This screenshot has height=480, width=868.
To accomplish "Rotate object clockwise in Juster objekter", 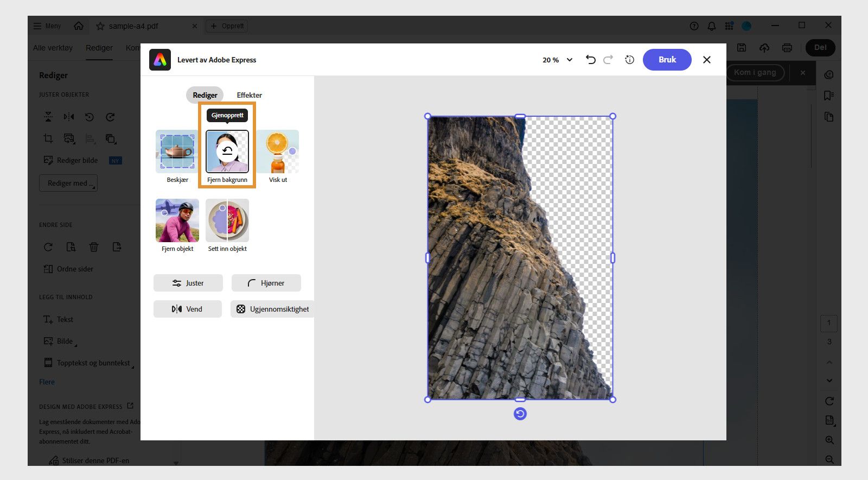I will click(x=110, y=117).
